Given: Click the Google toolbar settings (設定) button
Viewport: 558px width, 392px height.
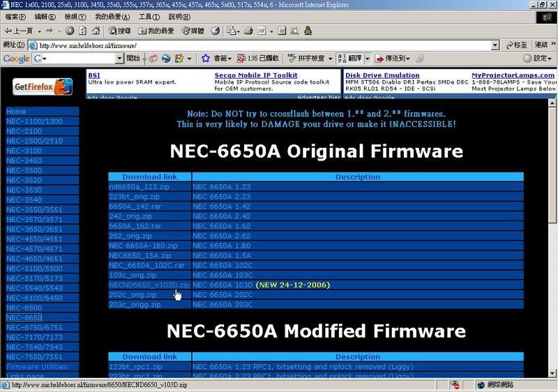Looking at the screenshot, I should pyautogui.click(x=537, y=59).
